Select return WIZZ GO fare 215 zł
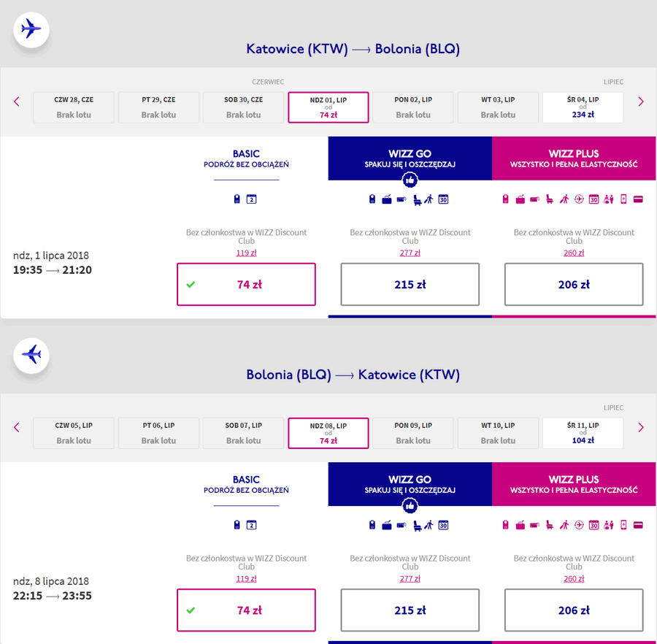The width and height of the screenshot is (657, 644). point(410,610)
